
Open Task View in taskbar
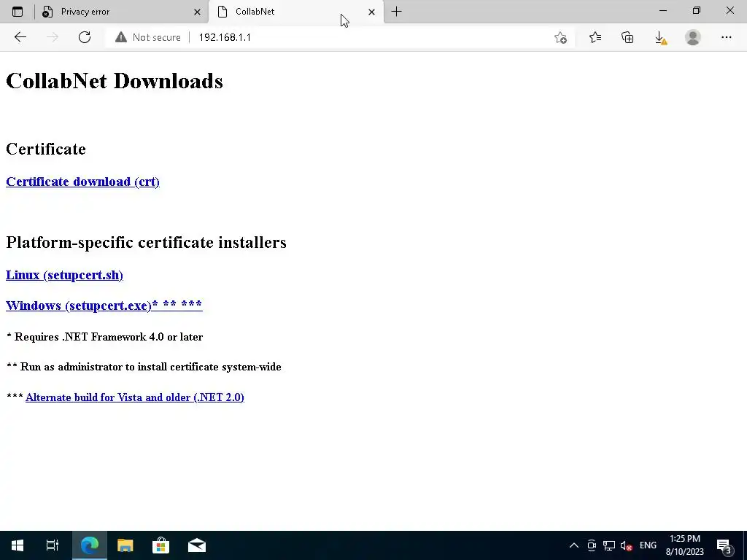(53, 545)
